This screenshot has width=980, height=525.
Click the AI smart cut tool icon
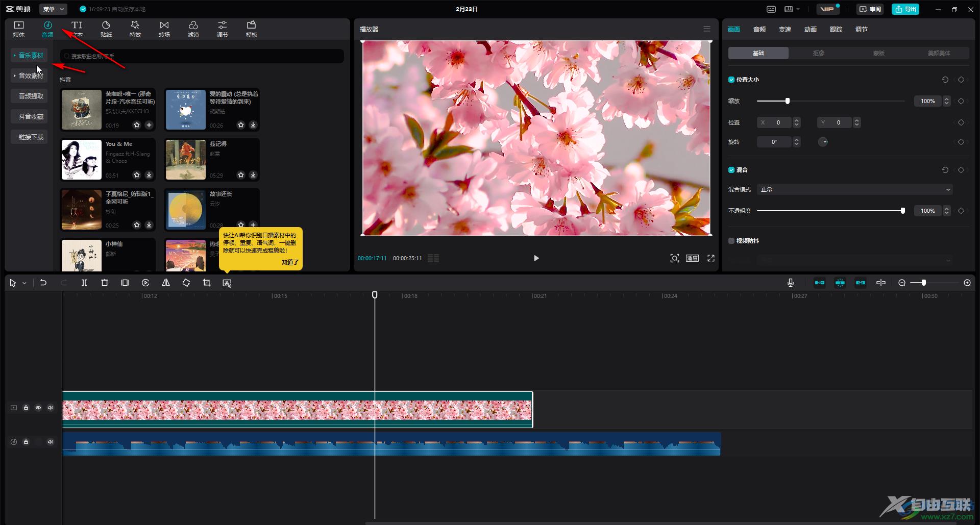click(x=227, y=283)
